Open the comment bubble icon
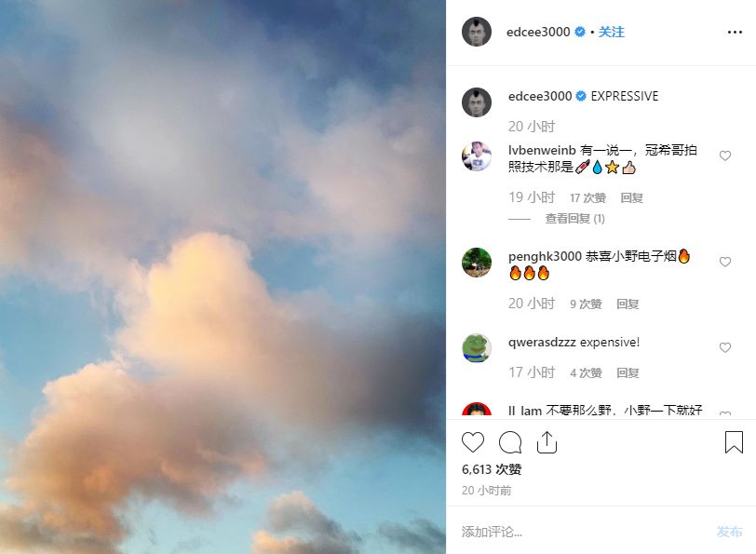Screen dimensions: 756x554 [x=510, y=442]
